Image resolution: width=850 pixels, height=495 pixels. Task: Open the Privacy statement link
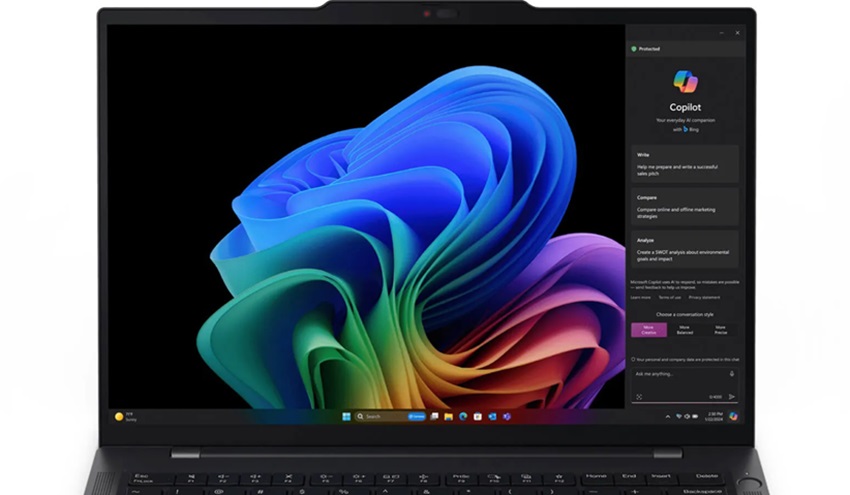[704, 297]
